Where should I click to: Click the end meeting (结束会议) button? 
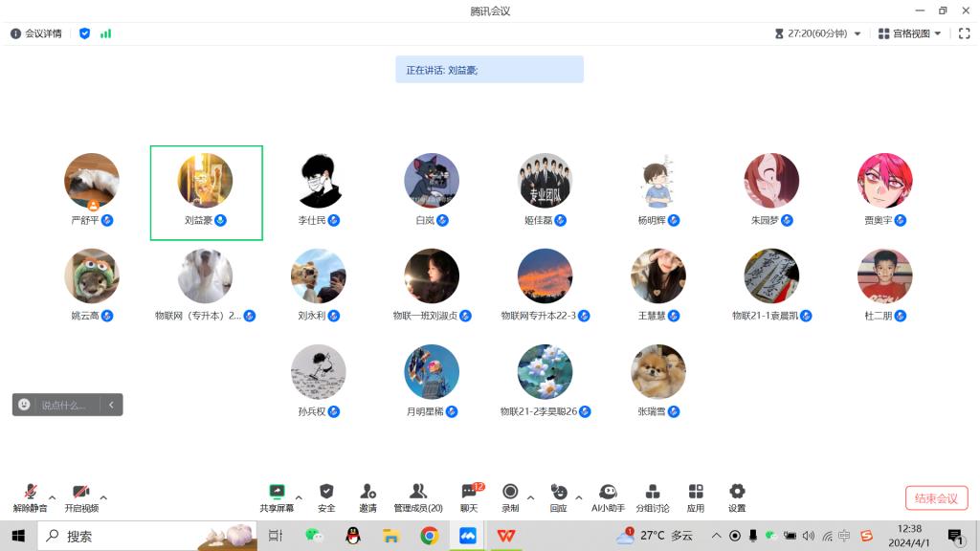click(x=936, y=498)
